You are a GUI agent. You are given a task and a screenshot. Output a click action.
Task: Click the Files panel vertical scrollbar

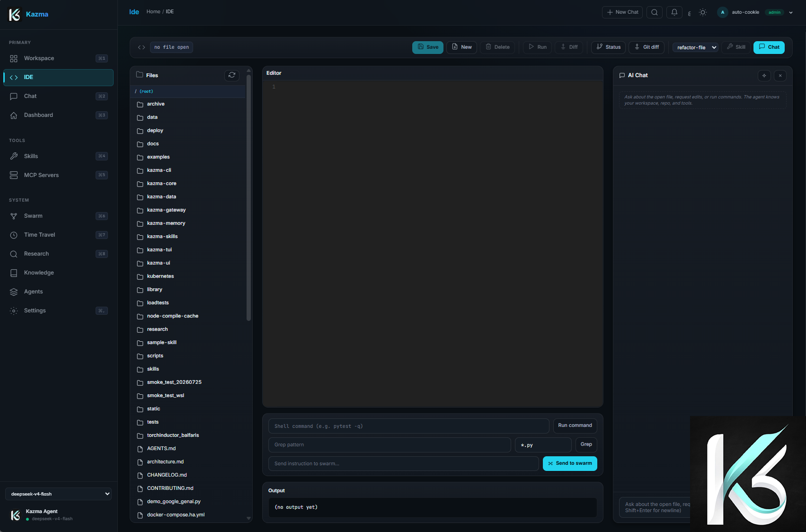248,198
